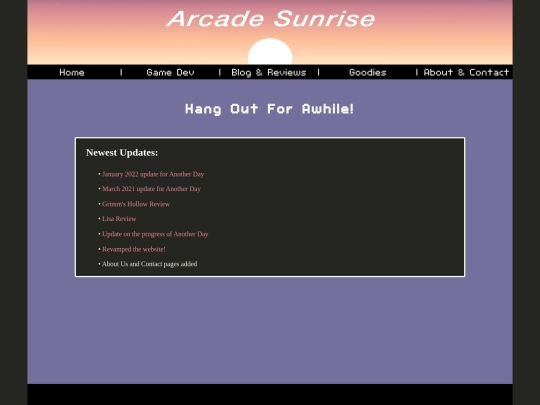The image size is (540, 405).
Task: Click the Newest Updates: heading
Action: coord(122,153)
